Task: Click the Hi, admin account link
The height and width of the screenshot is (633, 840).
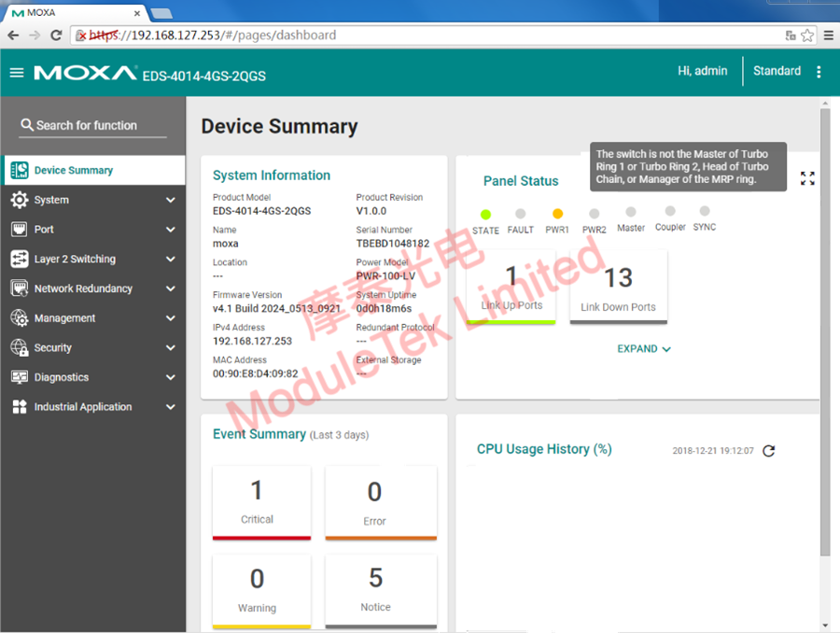Action: (702, 71)
